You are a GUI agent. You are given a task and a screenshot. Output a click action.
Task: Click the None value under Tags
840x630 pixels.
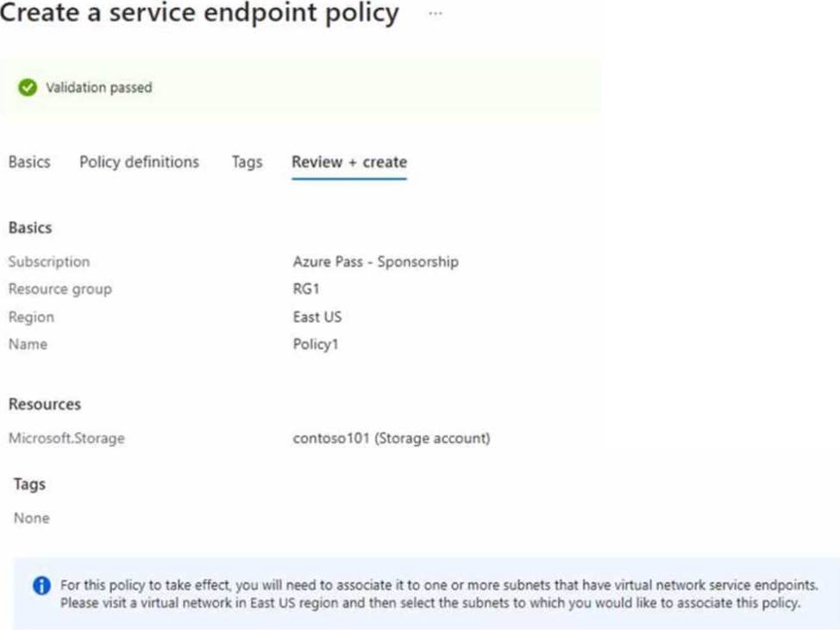[31, 518]
